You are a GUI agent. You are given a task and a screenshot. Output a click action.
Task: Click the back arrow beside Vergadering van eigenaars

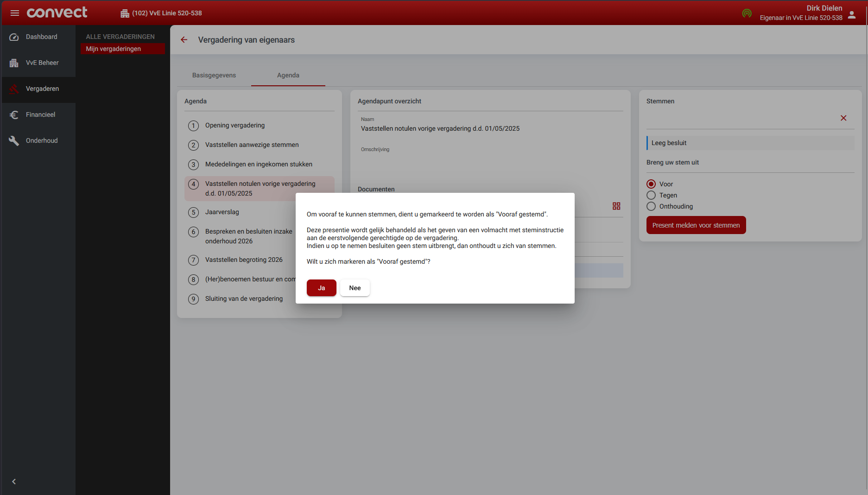[x=184, y=40]
